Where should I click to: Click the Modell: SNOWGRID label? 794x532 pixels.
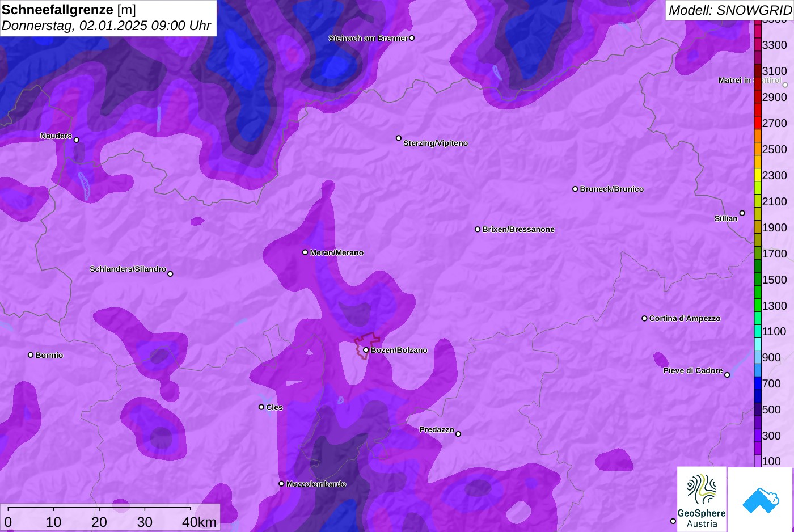(x=730, y=10)
